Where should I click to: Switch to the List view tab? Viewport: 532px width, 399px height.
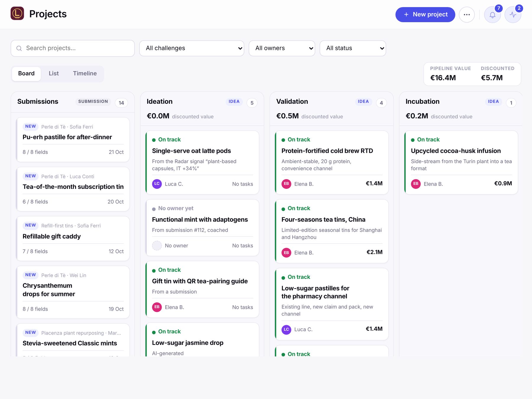[54, 74]
